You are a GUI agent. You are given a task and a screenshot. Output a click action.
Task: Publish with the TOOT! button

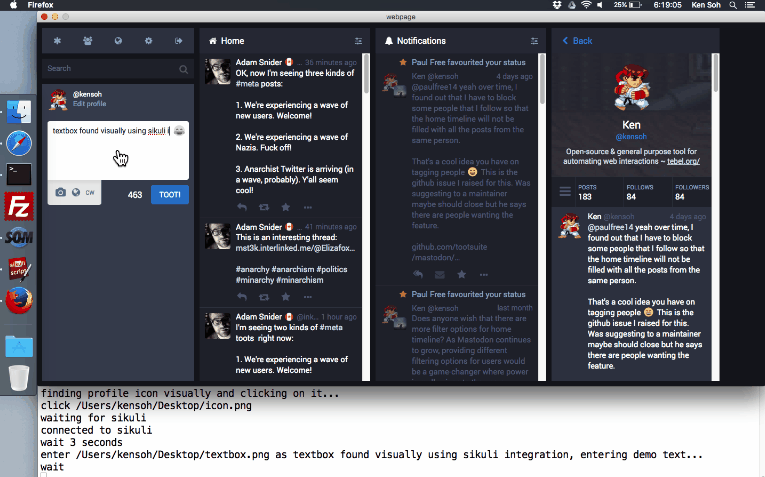point(170,195)
